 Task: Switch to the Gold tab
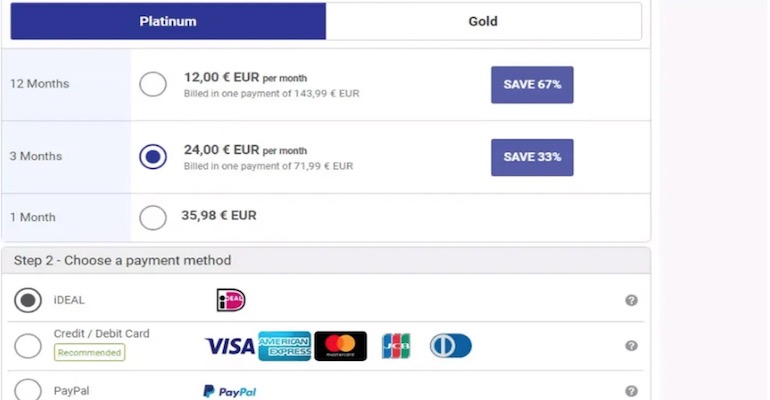483,21
